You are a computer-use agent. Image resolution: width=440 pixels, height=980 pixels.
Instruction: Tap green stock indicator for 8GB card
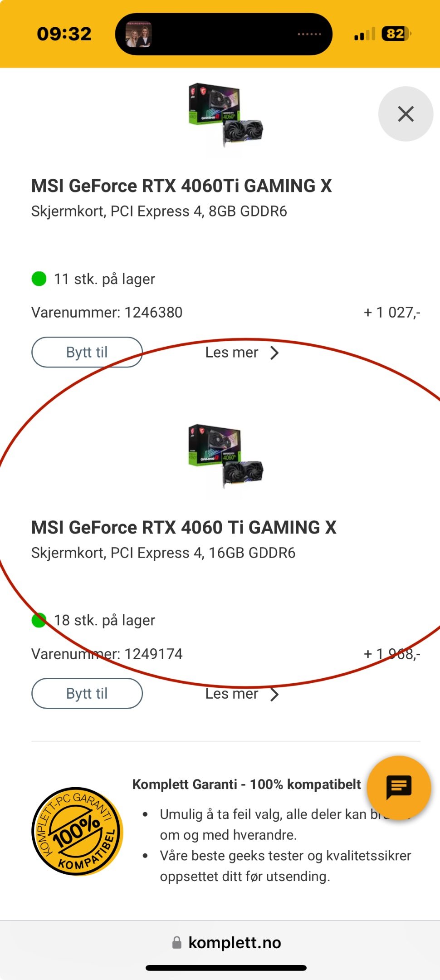(39, 279)
